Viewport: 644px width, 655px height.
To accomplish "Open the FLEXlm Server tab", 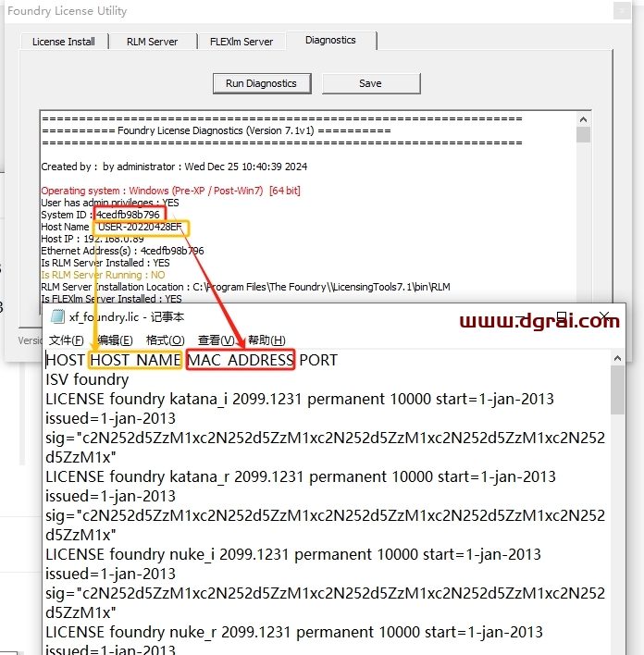I will point(241,42).
